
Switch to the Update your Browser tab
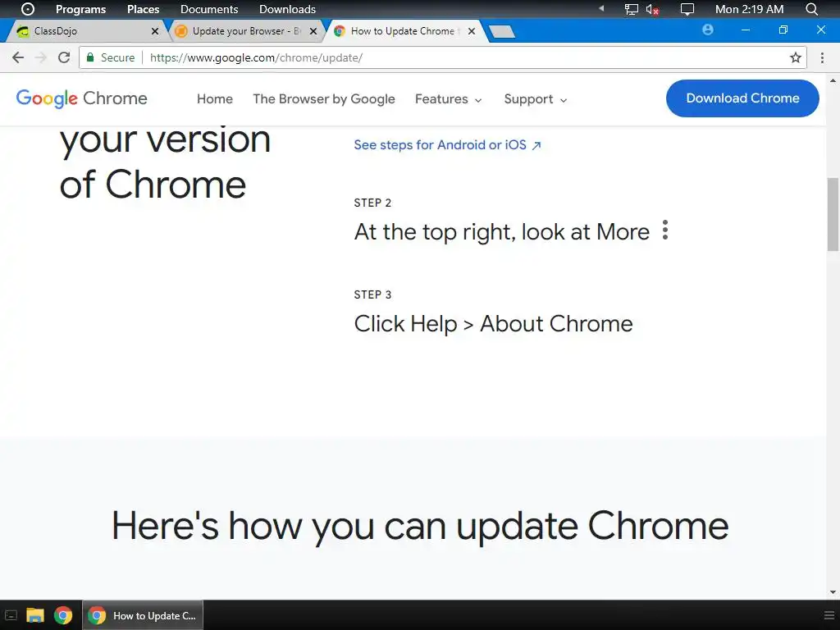click(246, 31)
